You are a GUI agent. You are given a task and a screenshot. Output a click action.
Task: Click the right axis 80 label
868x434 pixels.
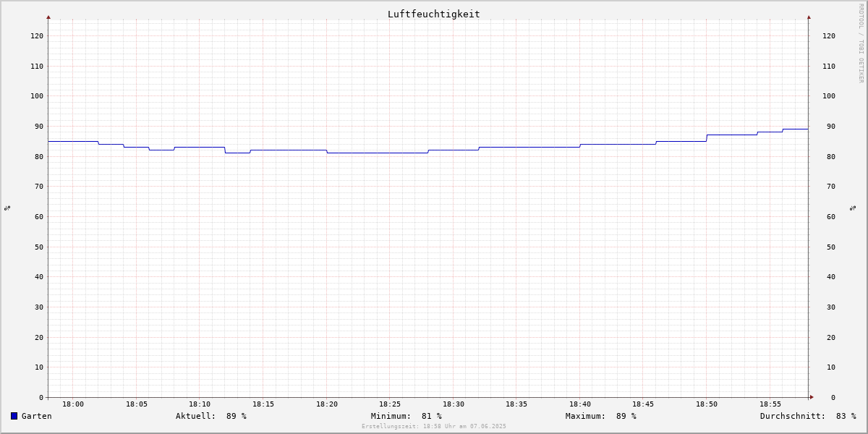tap(831, 156)
